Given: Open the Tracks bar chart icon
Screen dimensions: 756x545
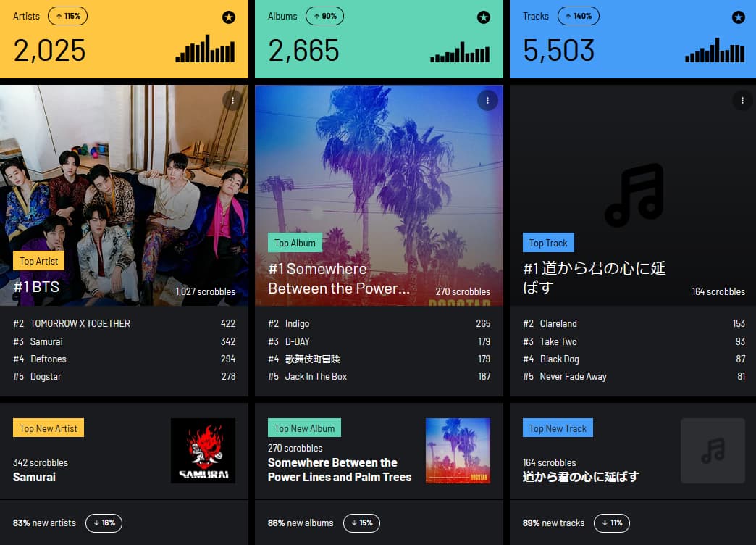Looking at the screenshot, I should 715,50.
